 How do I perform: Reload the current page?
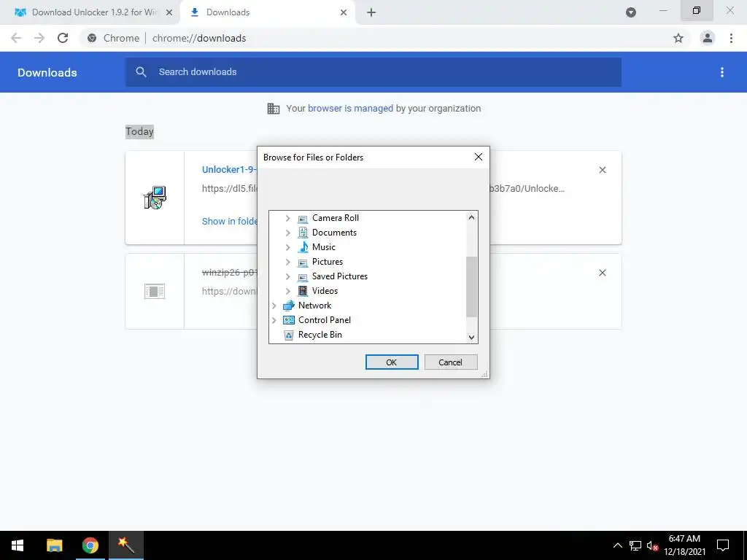click(63, 38)
